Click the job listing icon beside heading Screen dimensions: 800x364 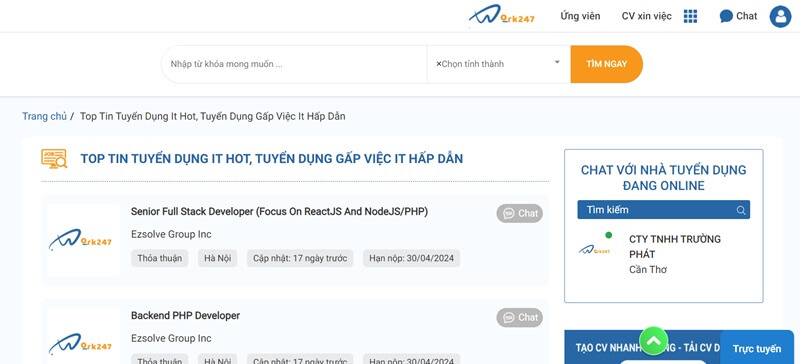(54, 159)
